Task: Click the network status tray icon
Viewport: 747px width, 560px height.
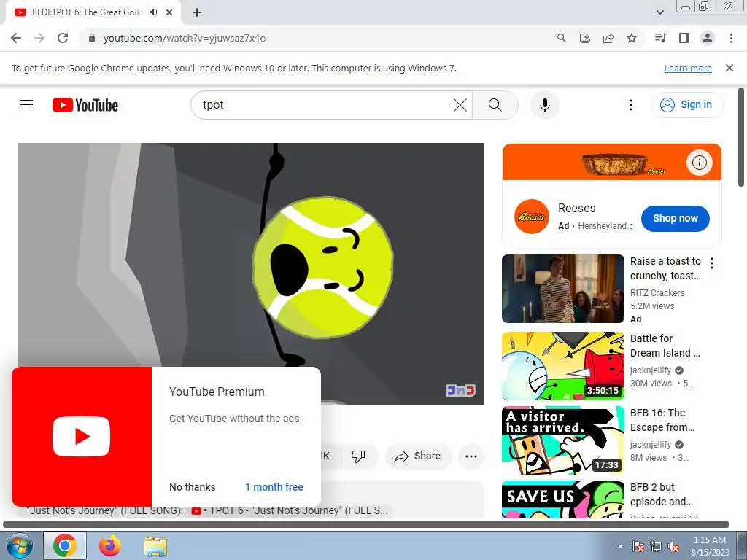Action: [656, 546]
